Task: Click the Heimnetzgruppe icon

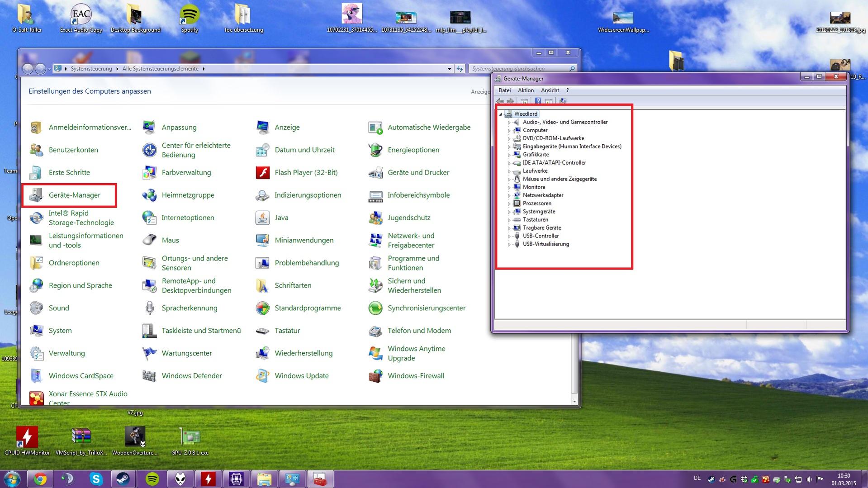Action: click(149, 195)
